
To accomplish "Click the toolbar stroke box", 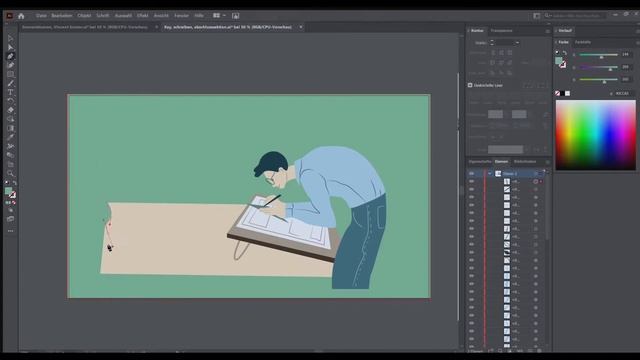I will click(13, 195).
